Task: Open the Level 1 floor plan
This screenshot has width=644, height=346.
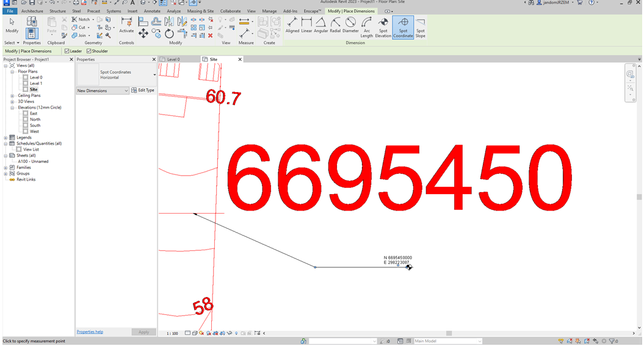Action: (x=36, y=84)
